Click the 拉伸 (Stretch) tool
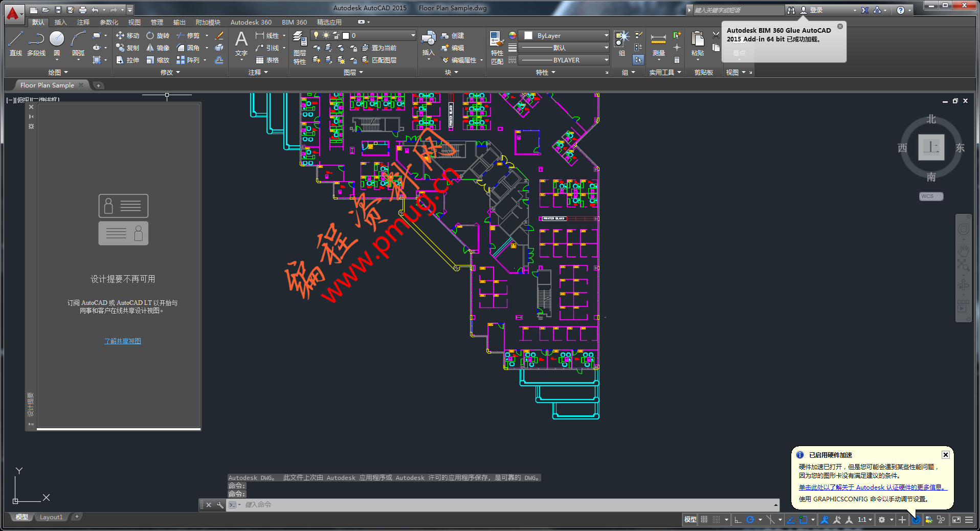Screen dimensions: 980x531 [127, 60]
